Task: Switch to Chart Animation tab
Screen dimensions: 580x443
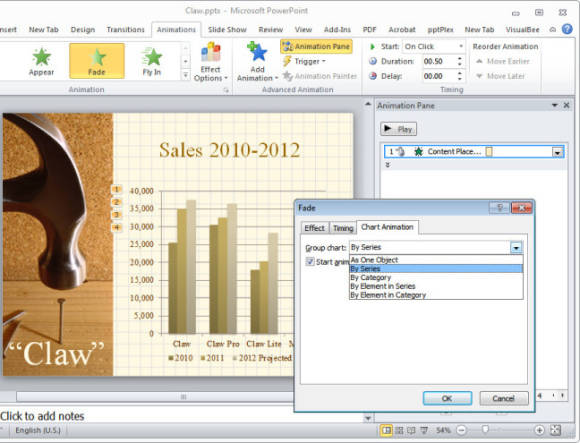Action: [387, 227]
